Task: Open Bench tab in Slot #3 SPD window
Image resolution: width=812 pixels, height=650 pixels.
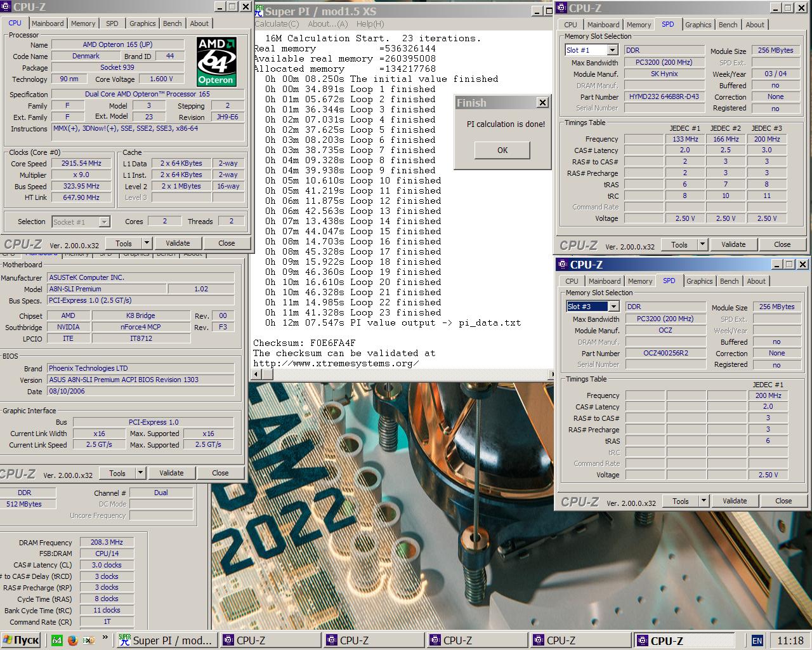Action: 729,281
